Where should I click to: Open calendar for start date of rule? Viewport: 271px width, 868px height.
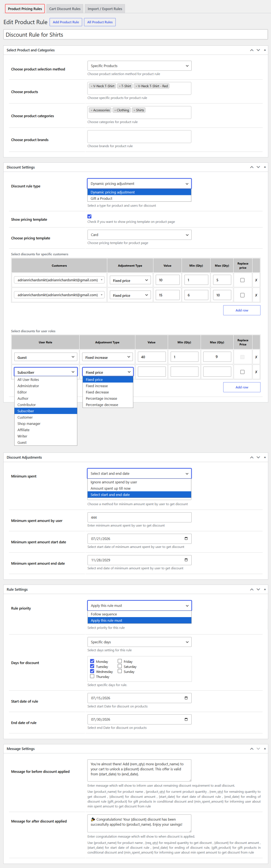(x=186, y=698)
